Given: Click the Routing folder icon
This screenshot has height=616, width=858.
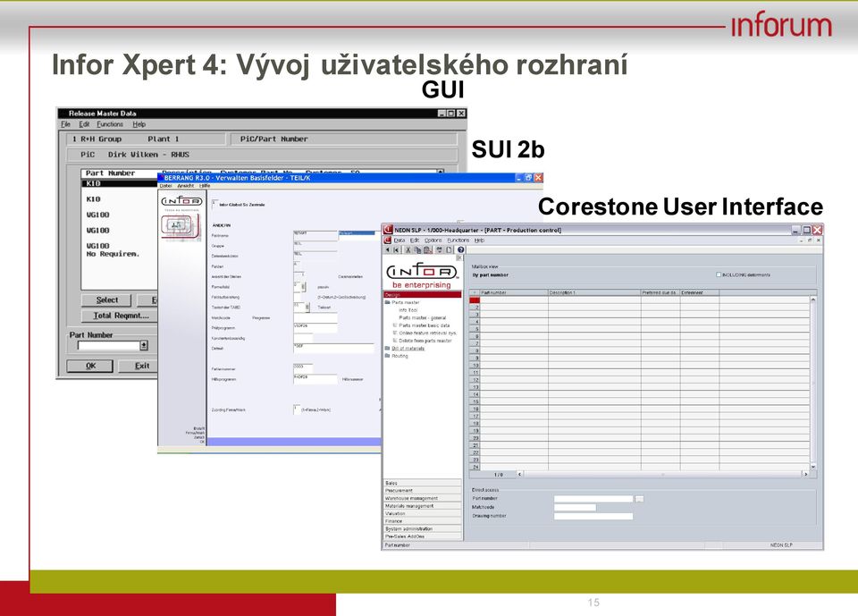Looking at the screenshot, I should tap(388, 356).
